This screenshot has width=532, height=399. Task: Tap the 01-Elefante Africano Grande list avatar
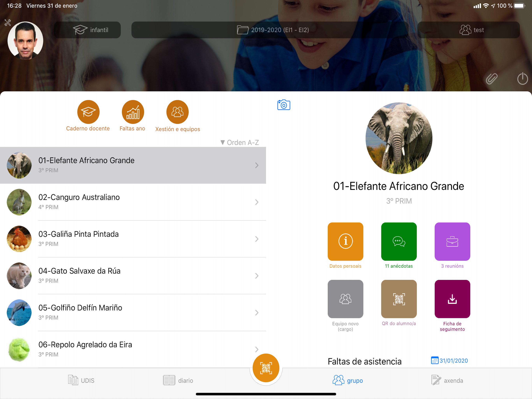point(19,165)
